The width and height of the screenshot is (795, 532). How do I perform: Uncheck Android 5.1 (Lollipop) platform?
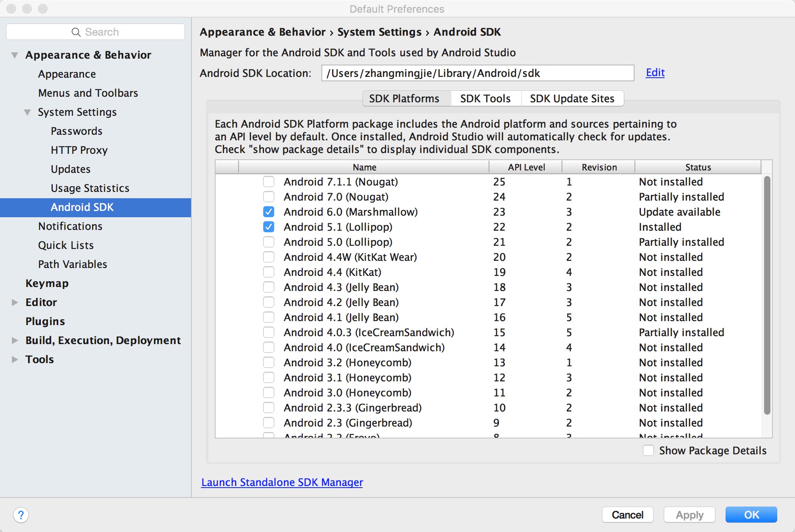pyautogui.click(x=269, y=227)
